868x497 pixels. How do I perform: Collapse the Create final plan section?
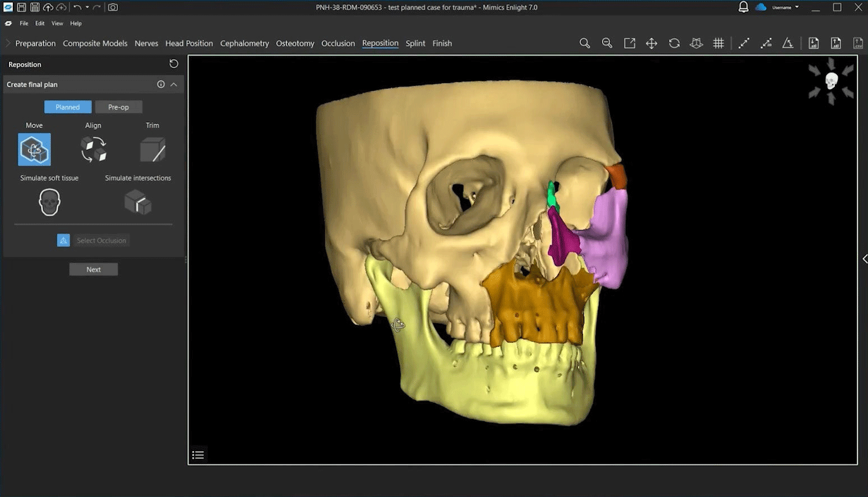pyautogui.click(x=174, y=84)
